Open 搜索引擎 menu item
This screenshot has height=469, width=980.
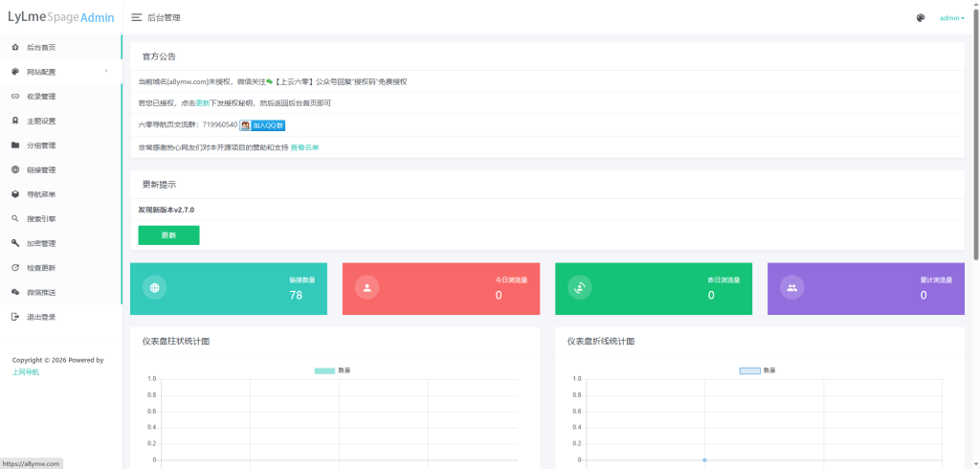point(60,219)
